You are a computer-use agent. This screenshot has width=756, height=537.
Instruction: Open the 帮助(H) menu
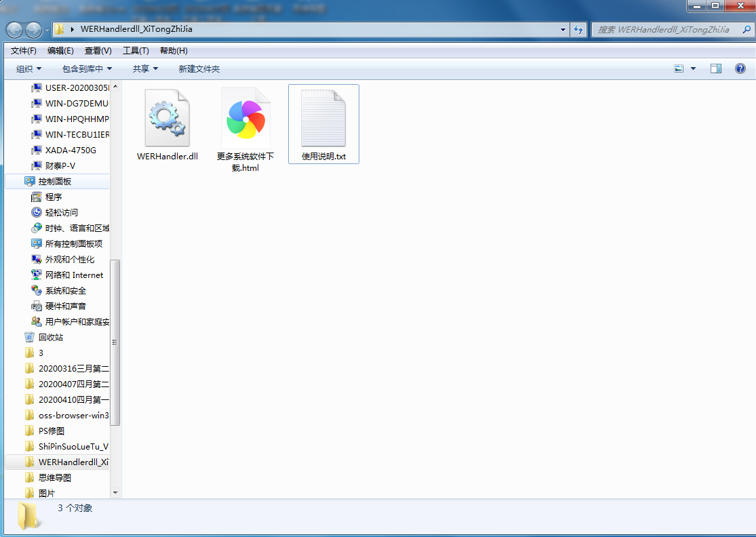[174, 51]
